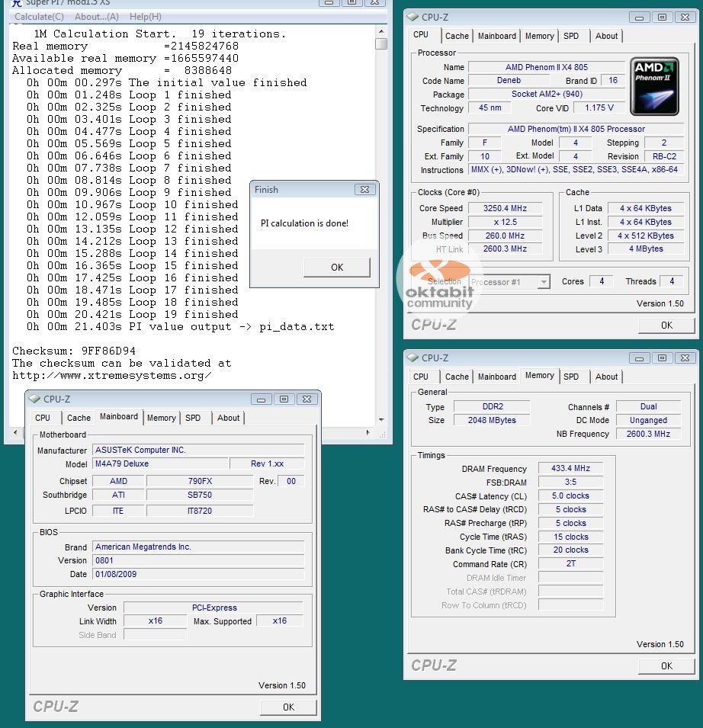Image resolution: width=703 pixels, height=728 pixels.
Task: Open About menu in Super PI
Action: pyautogui.click(x=97, y=17)
